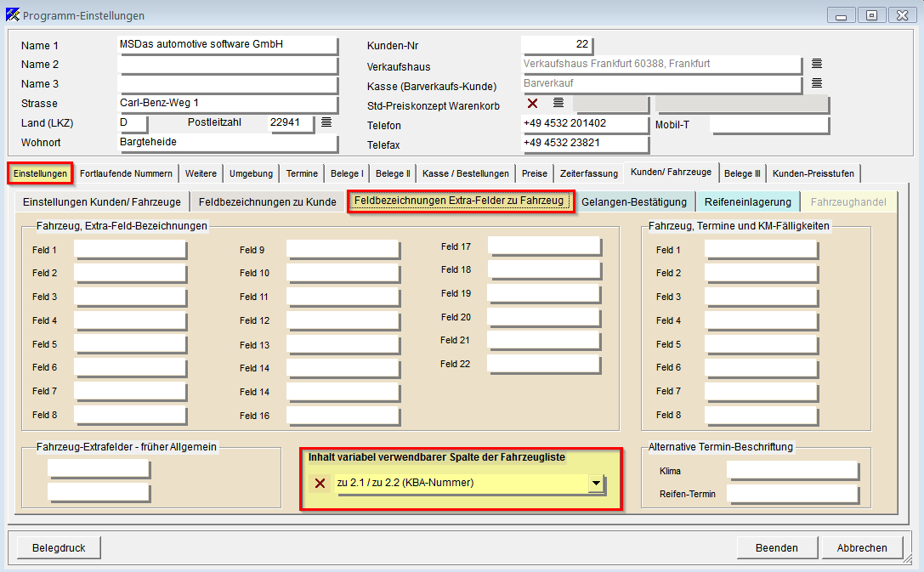
Task: Click Extra-Feld Feld 8 input
Action: pyautogui.click(x=130, y=416)
